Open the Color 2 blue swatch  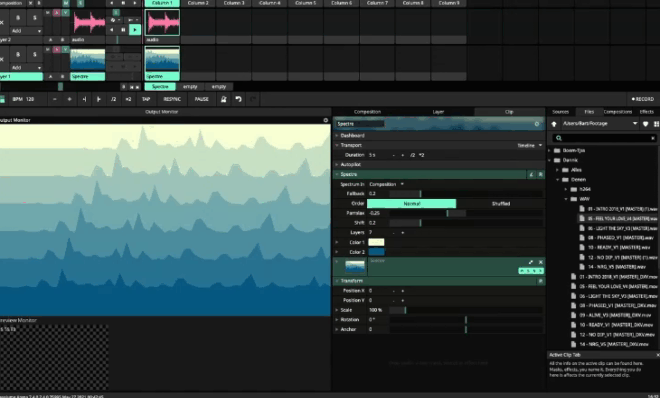[376, 252]
